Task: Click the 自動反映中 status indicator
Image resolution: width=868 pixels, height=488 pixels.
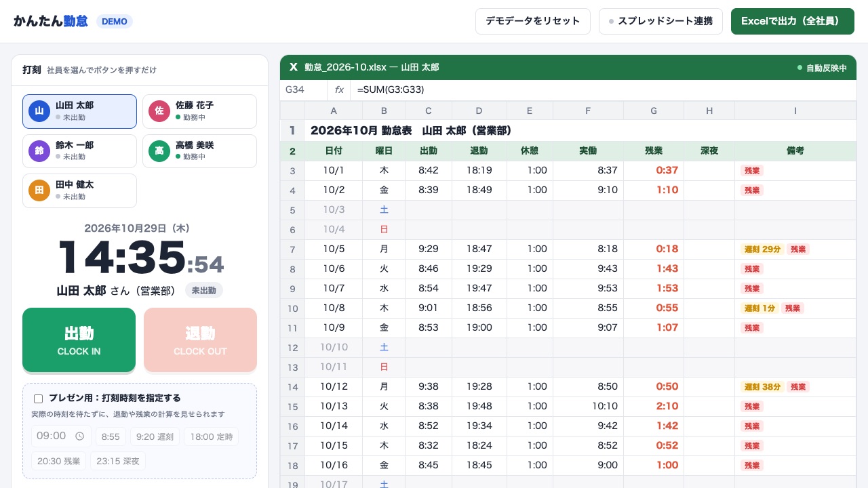Action: click(822, 68)
